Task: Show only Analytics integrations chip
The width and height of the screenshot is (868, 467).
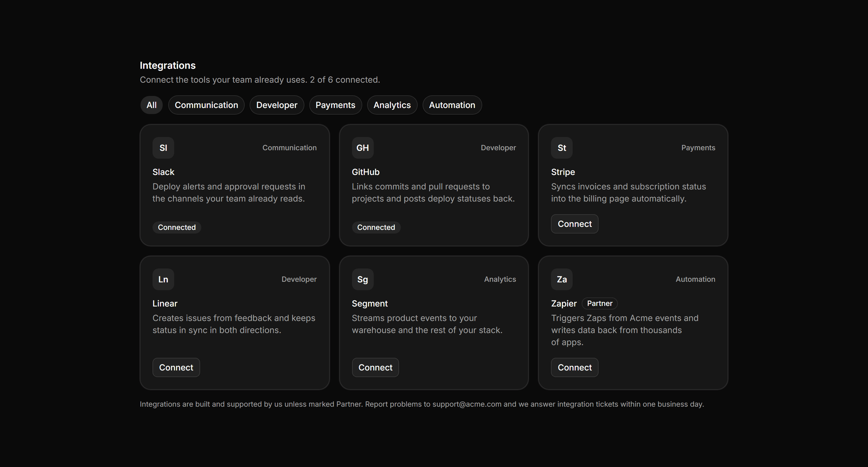Action: coord(392,105)
